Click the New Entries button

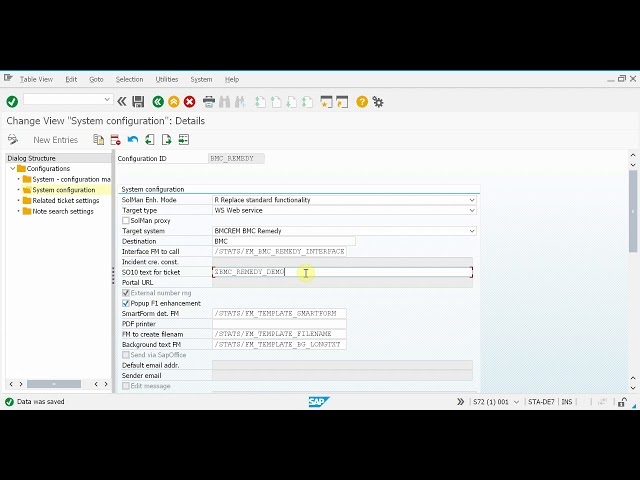56,140
